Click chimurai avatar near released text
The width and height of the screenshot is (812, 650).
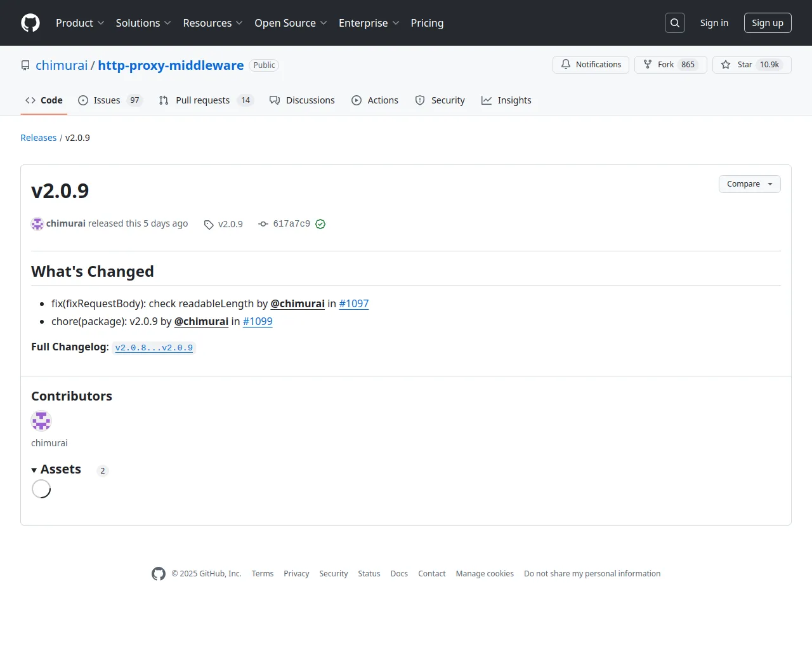coord(37,224)
